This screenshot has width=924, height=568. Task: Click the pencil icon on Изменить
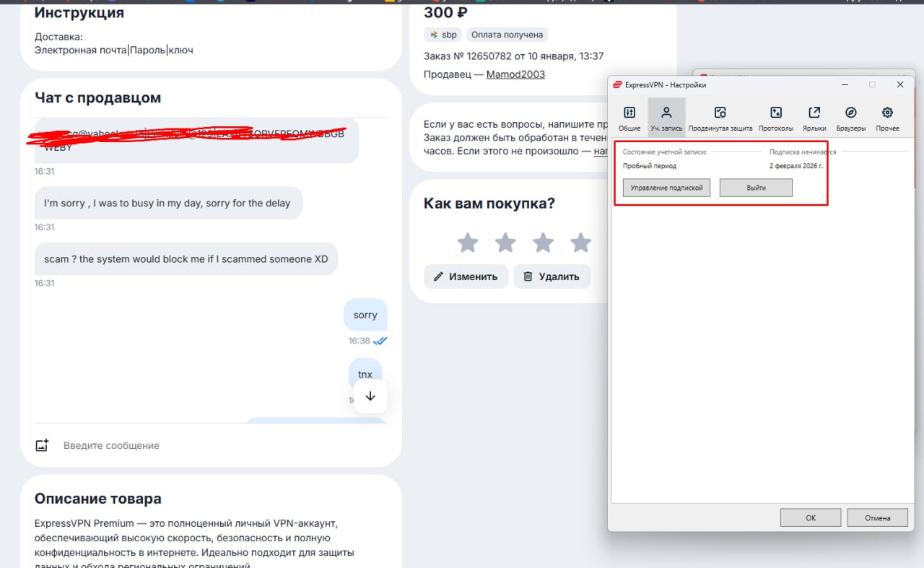point(438,276)
